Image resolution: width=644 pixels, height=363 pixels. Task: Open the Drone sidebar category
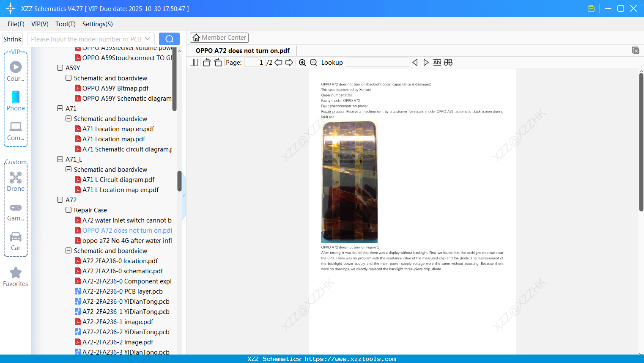tap(16, 181)
